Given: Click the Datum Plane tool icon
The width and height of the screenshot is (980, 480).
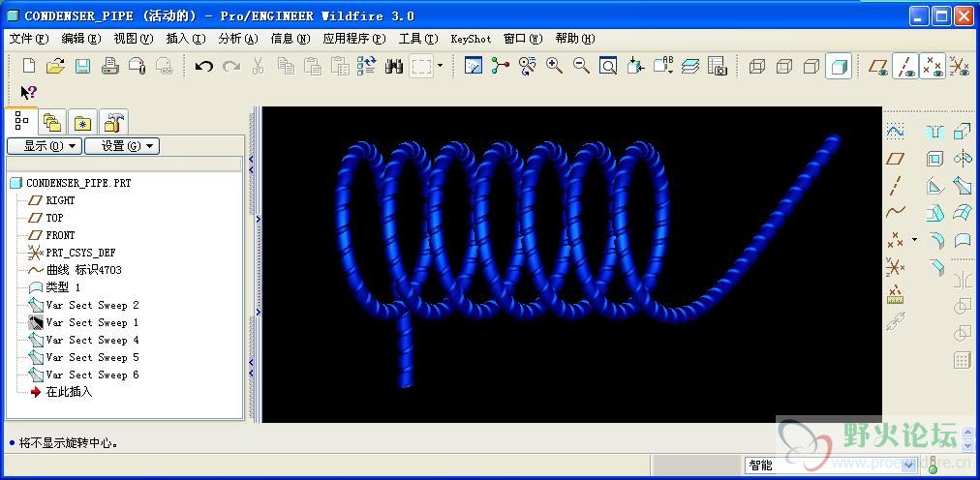Looking at the screenshot, I should (895, 159).
